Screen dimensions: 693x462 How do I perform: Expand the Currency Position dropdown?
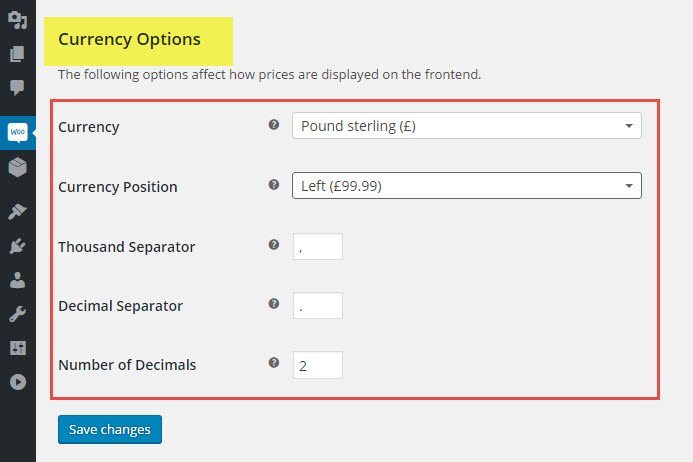coord(467,186)
